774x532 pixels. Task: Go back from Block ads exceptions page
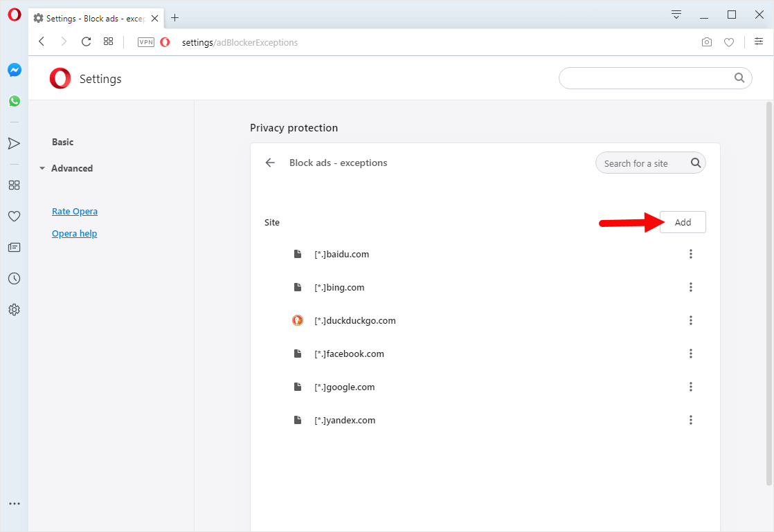coord(270,163)
